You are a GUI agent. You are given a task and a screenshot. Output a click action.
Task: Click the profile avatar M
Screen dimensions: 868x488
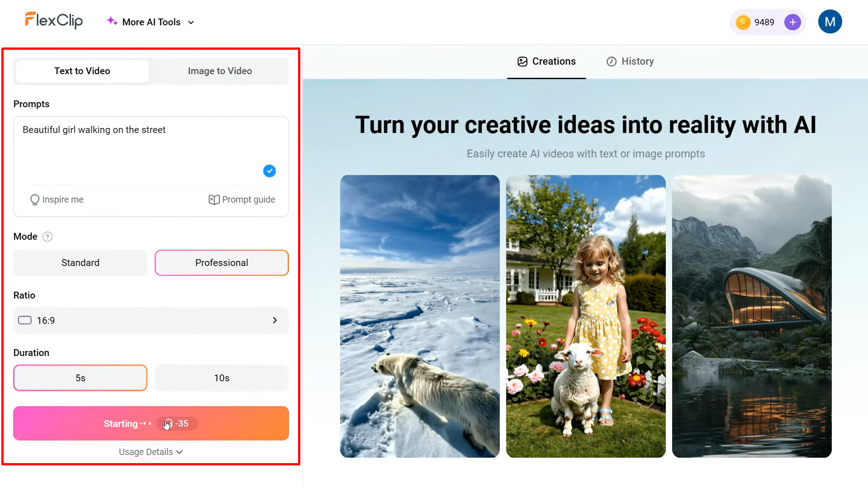tap(830, 21)
